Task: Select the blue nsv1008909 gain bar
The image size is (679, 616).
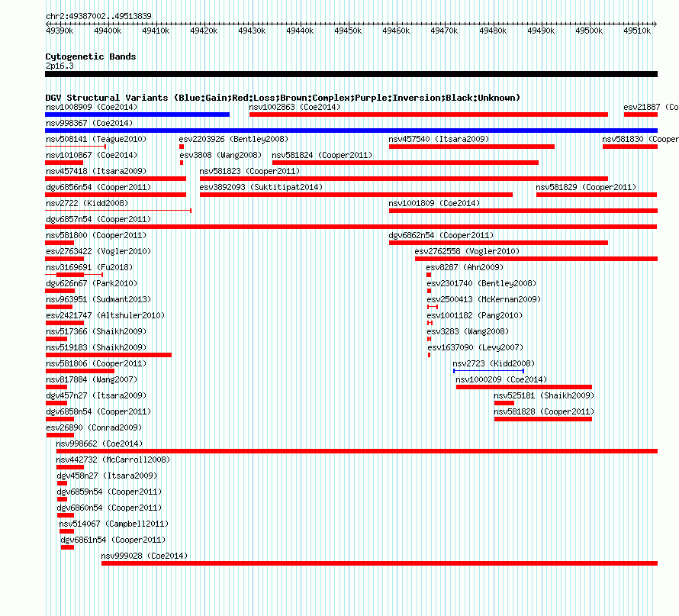Action: (x=137, y=114)
